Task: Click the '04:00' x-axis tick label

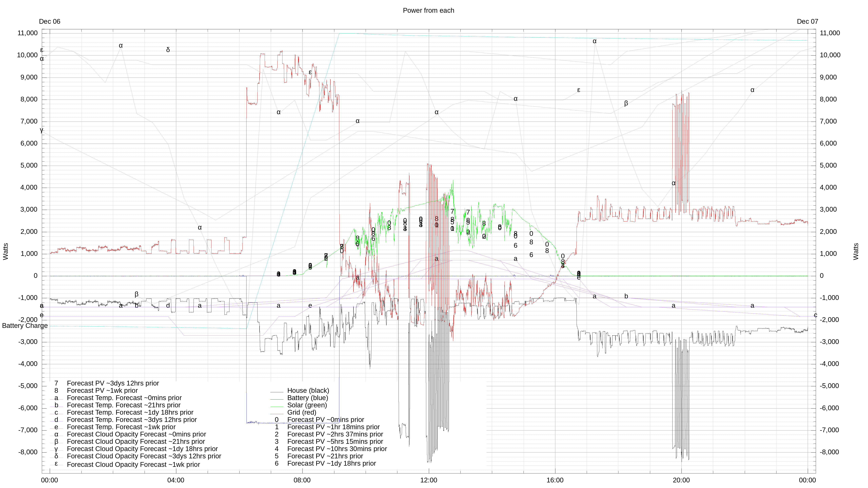Action: (x=176, y=480)
